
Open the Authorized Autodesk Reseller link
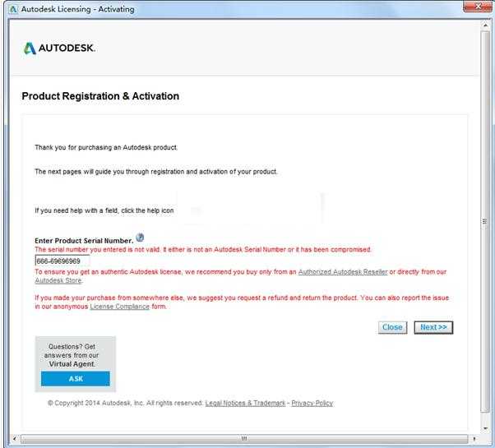(x=343, y=272)
